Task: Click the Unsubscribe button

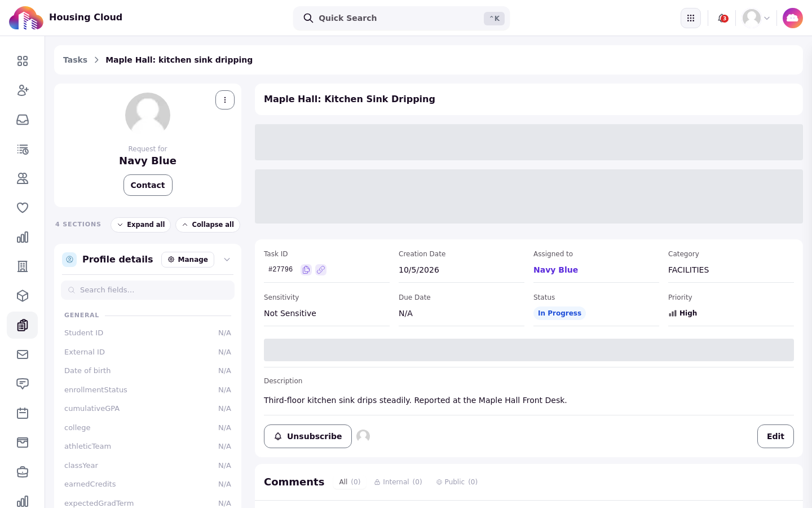Action: [308, 436]
